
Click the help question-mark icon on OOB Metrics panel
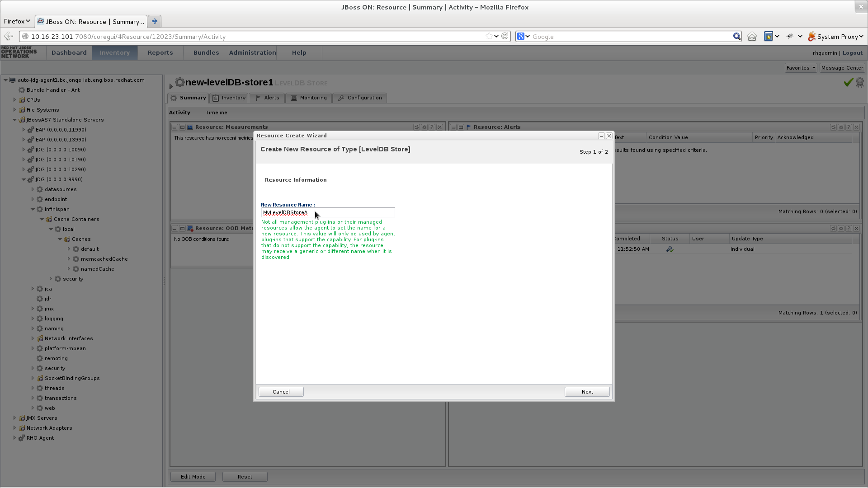tap(432, 228)
